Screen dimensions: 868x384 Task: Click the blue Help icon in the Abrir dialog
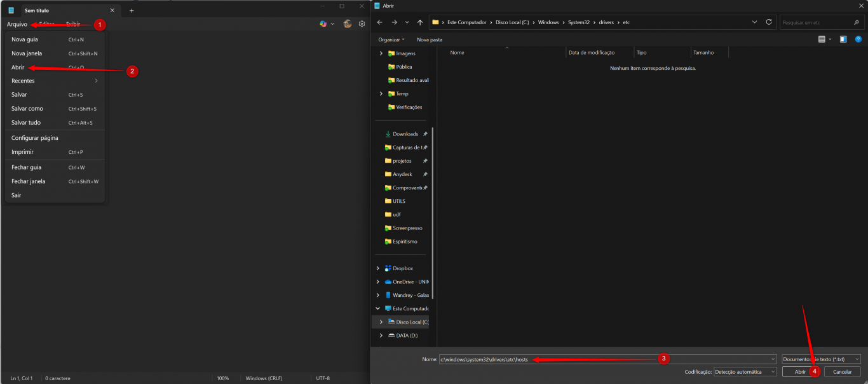coord(858,39)
